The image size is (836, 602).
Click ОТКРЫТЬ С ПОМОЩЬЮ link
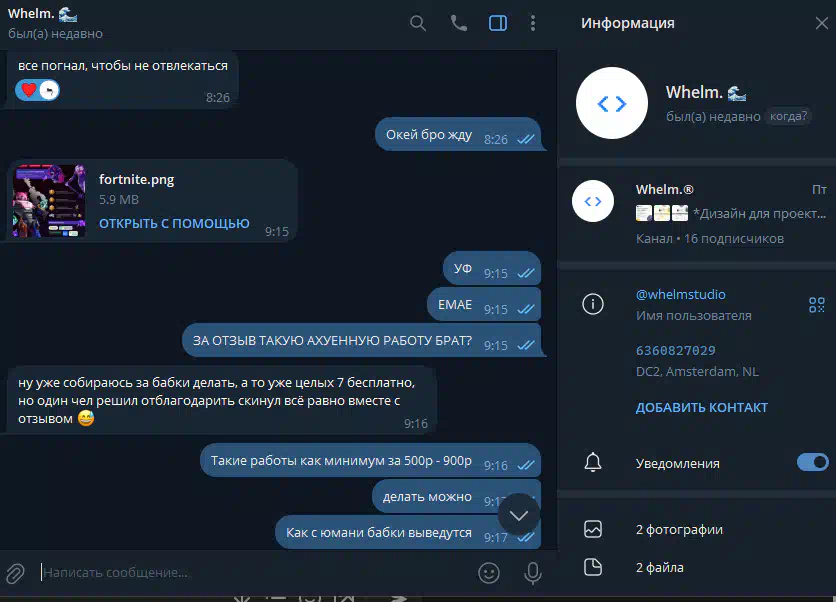[174, 223]
